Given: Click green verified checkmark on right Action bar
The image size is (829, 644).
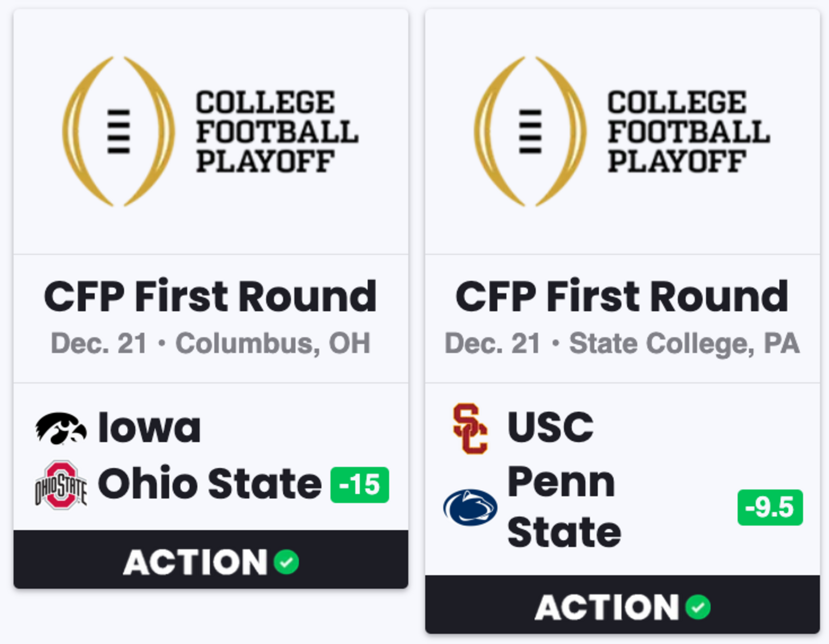Looking at the screenshot, I should coord(698,607).
